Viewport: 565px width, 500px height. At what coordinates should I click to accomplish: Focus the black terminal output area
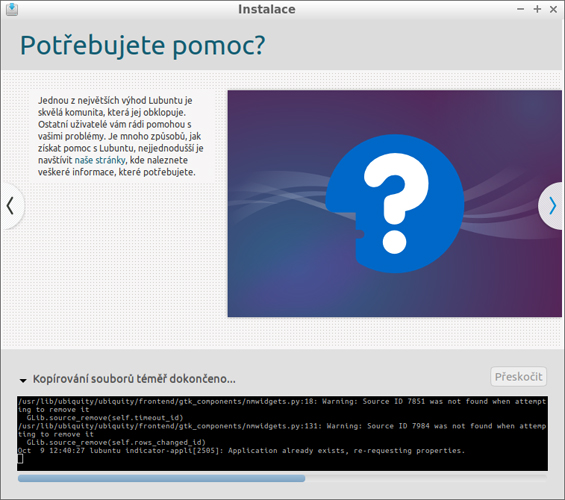click(x=282, y=434)
